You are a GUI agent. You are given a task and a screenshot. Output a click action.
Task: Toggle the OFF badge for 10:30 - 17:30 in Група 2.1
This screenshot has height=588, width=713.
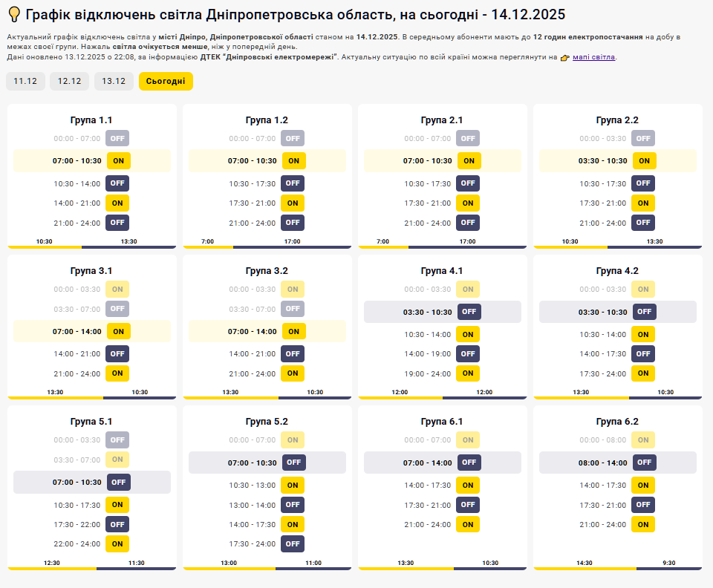[x=468, y=183]
